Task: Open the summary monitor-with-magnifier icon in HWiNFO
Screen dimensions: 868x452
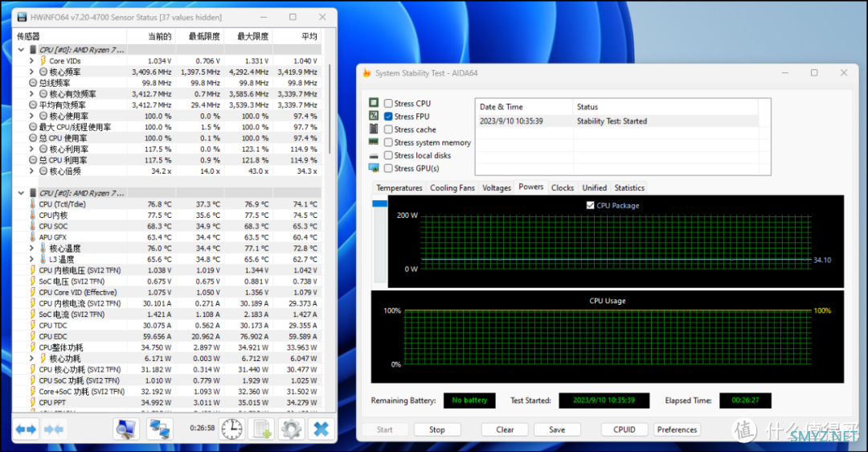Action: [x=125, y=429]
